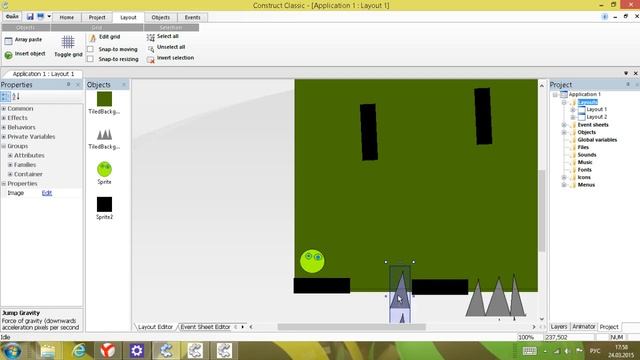Switch to the Animator panel tab
The image size is (640, 360).
(583, 327)
